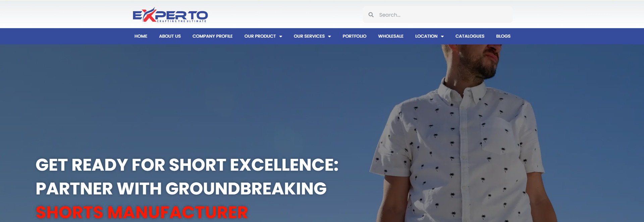This screenshot has height=222, width=644.
Task: Expand the Our Product dropdown
Action: point(263,36)
